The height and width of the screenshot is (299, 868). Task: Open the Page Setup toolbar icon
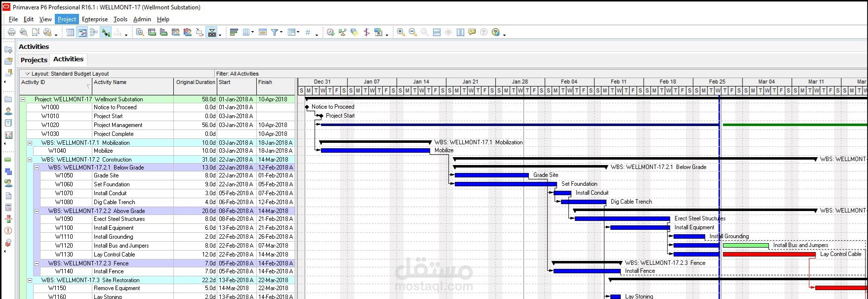(36, 32)
